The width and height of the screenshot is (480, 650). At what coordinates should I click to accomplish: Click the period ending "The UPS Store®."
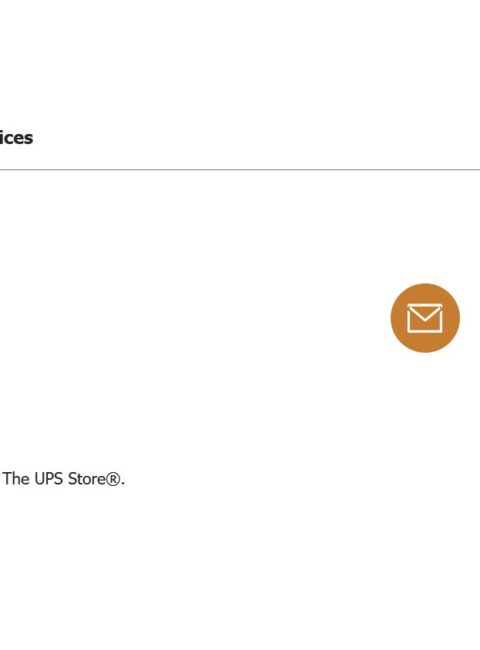[123, 484]
